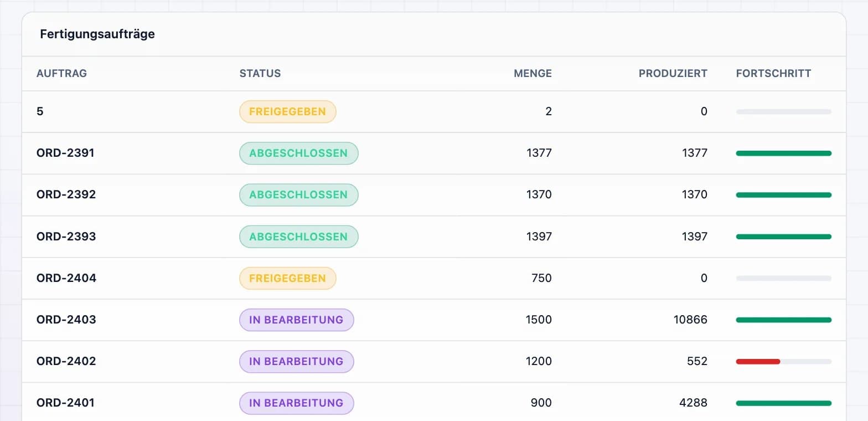Screen dimensions: 868x421
Task: Select order ORD-2392
Action: tap(66, 194)
